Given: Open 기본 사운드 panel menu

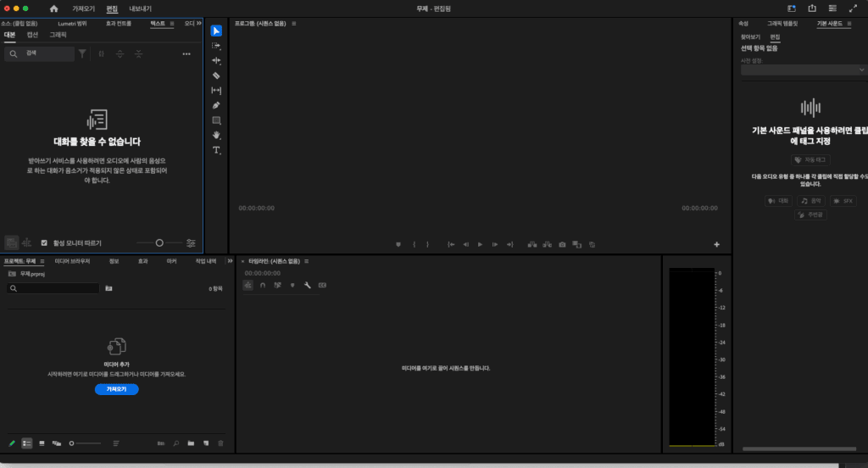Looking at the screenshot, I should pos(849,23).
